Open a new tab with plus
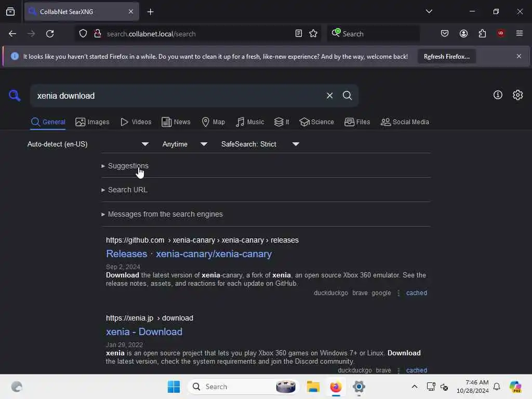This screenshot has height=399, width=532. 150,12
